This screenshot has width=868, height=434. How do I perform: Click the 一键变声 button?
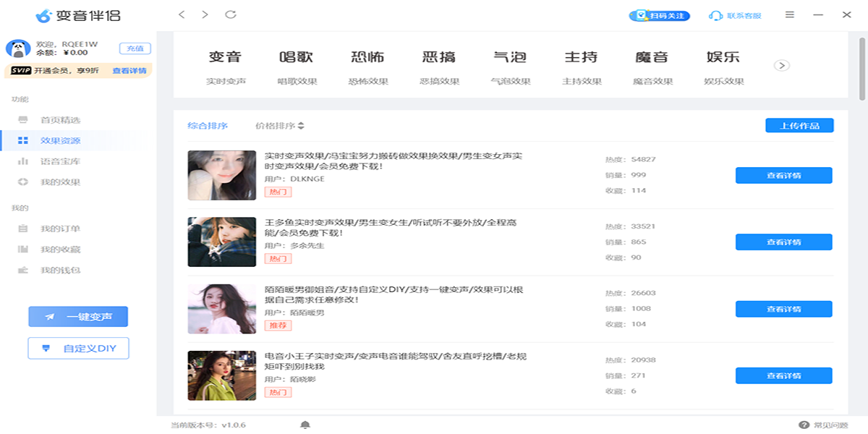[x=78, y=317]
